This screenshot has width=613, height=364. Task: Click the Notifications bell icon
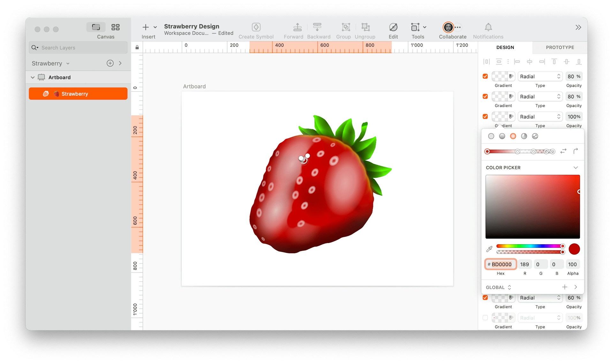coord(488,27)
